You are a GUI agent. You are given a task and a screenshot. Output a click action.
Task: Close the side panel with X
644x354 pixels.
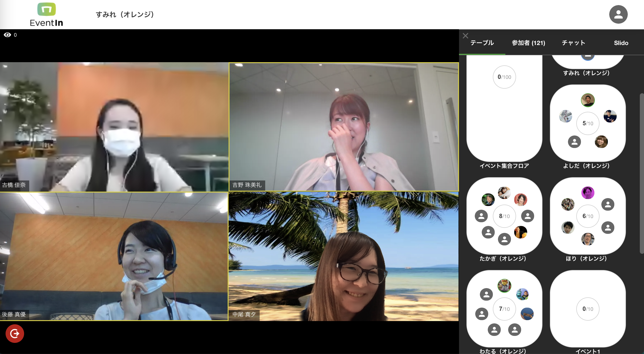(465, 35)
